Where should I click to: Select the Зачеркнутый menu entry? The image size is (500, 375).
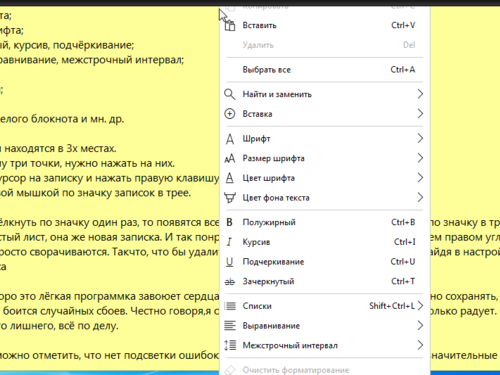325,282
